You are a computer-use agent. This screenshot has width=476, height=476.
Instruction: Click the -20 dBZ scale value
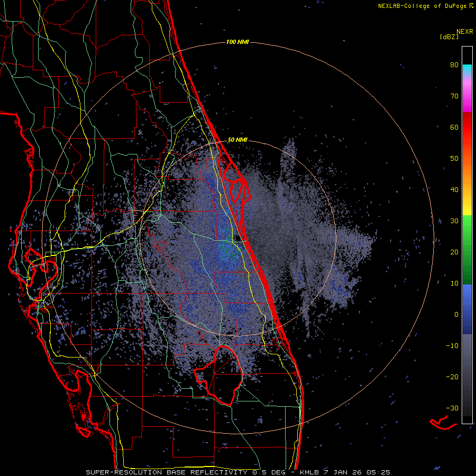point(452,377)
